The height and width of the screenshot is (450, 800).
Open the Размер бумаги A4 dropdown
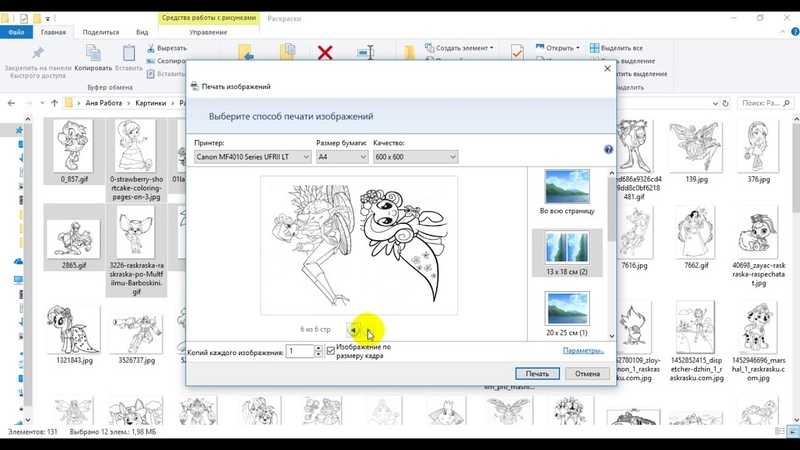[342, 157]
